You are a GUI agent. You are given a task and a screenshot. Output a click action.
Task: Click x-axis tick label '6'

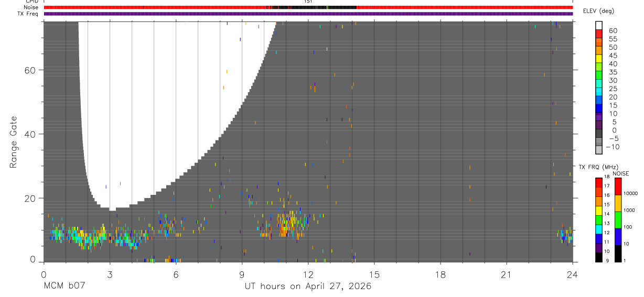[176, 274]
